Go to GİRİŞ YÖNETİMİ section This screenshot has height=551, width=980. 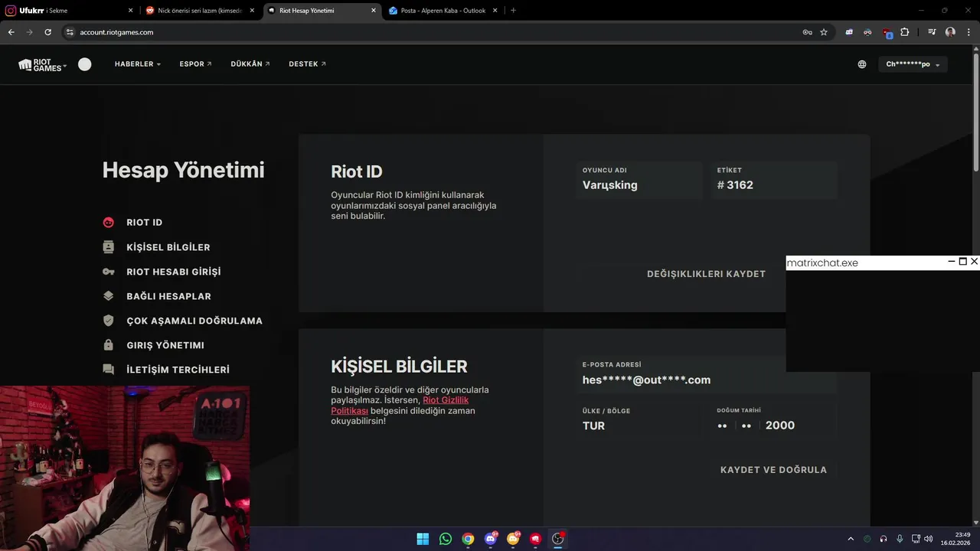[x=165, y=345]
